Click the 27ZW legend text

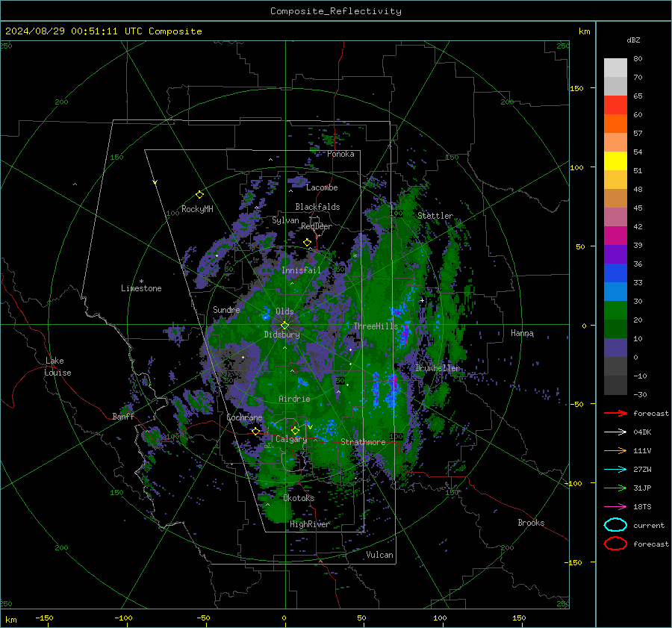coord(642,470)
